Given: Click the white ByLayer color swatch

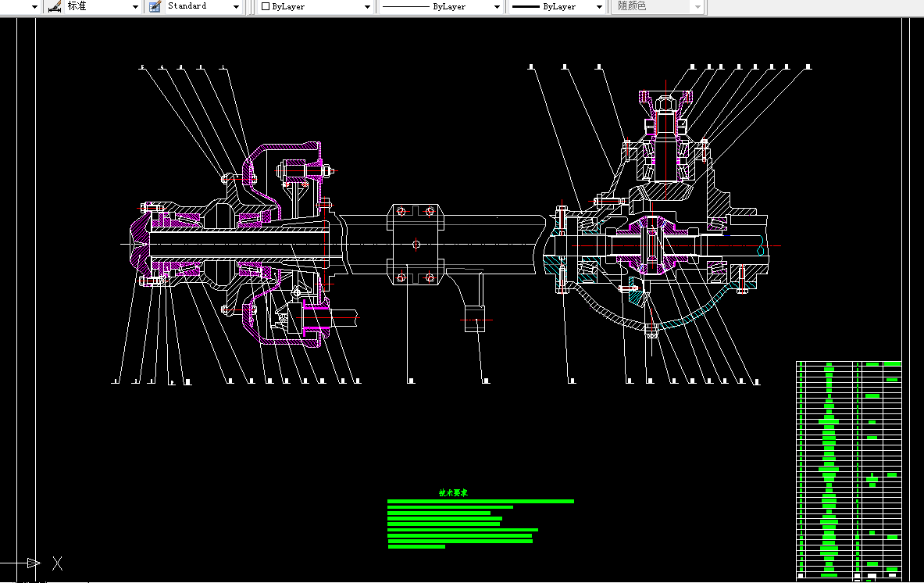Looking at the screenshot, I should pyautogui.click(x=266, y=7).
